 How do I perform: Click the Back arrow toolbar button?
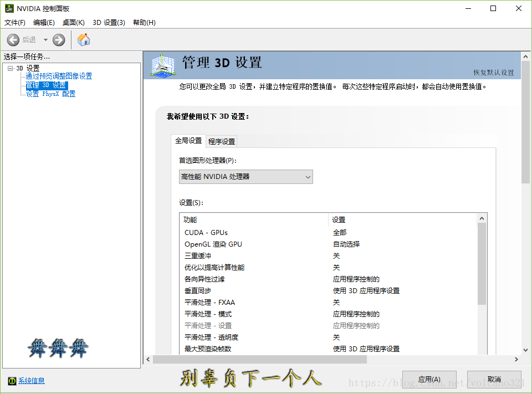[x=13, y=40]
